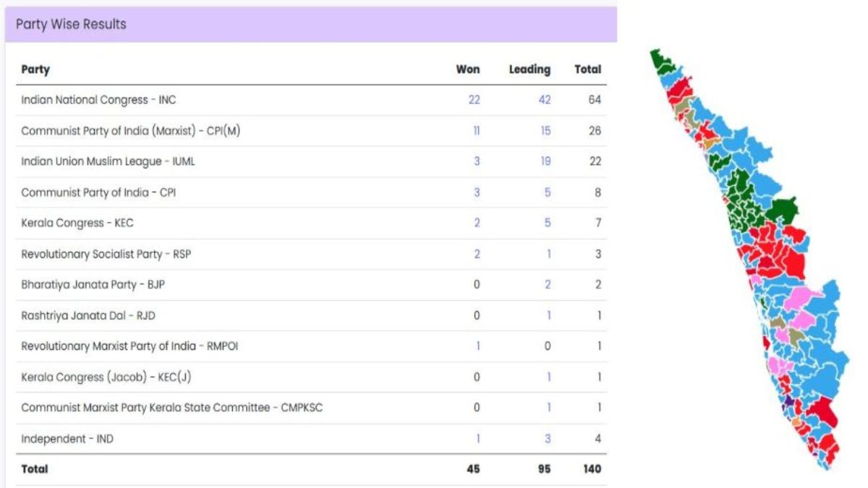868x488 pixels.
Task: Click total won value 45
Action: click(x=473, y=469)
